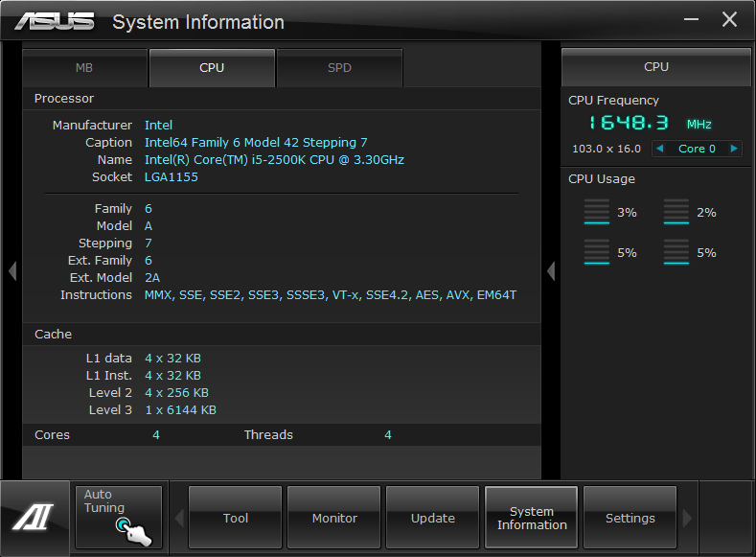The height and width of the screenshot is (557, 756).
Task: Open the Settings menu button
Action: (x=630, y=518)
